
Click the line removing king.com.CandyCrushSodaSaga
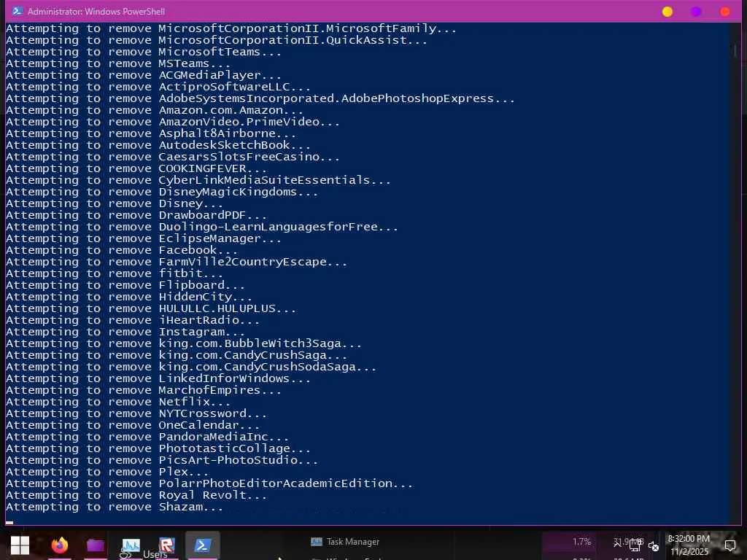[191, 367]
